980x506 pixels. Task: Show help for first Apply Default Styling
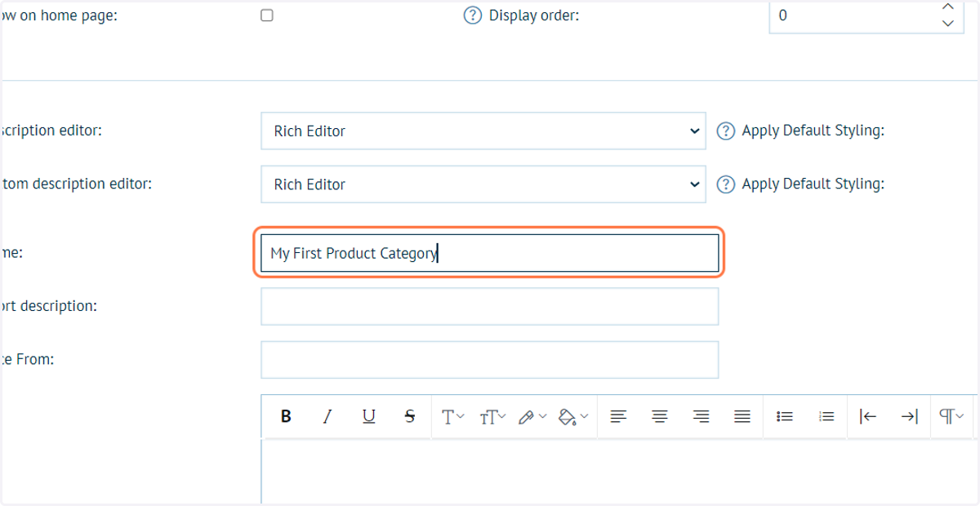tap(725, 131)
